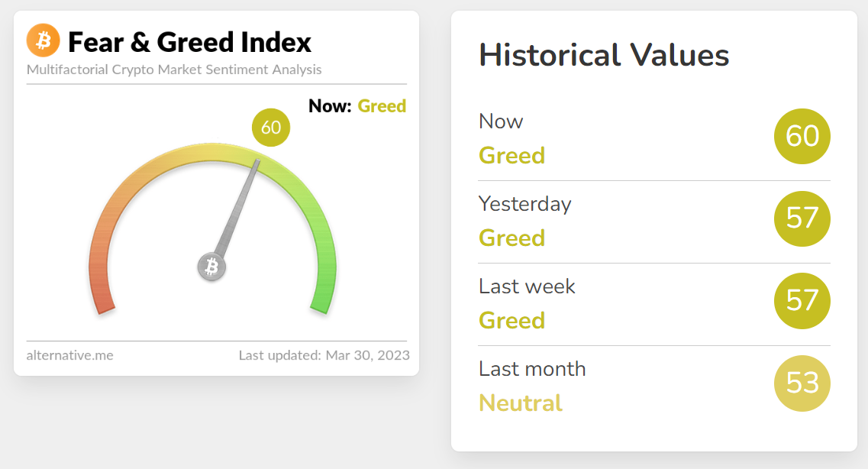Click the Bitcoin coin at the needle base

click(212, 267)
